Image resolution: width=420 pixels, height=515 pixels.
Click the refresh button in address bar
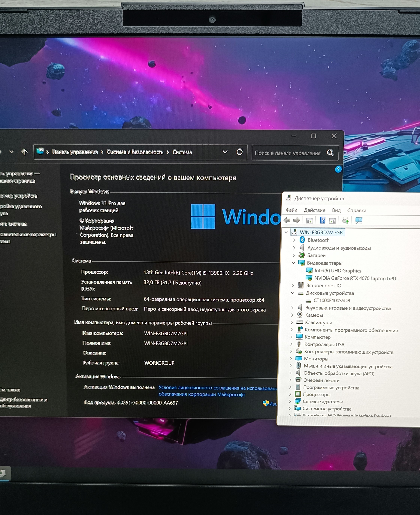pyautogui.click(x=240, y=152)
